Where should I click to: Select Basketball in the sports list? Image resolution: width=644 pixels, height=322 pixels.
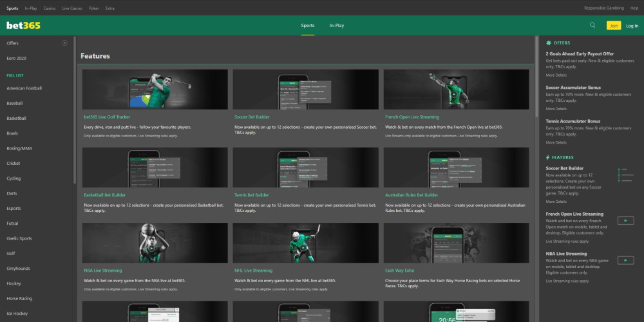(x=17, y=118)
